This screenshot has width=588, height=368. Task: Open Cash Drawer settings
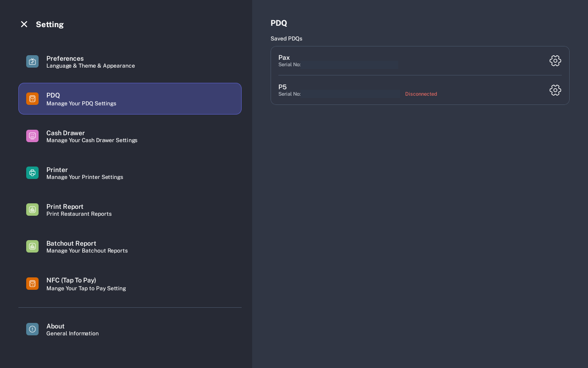[130, 136]
